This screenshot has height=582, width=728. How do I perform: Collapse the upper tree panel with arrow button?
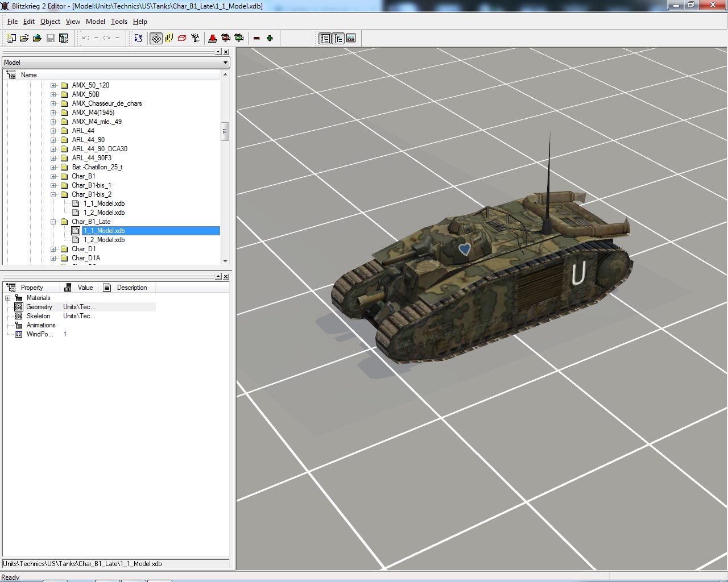click(218, 52)
